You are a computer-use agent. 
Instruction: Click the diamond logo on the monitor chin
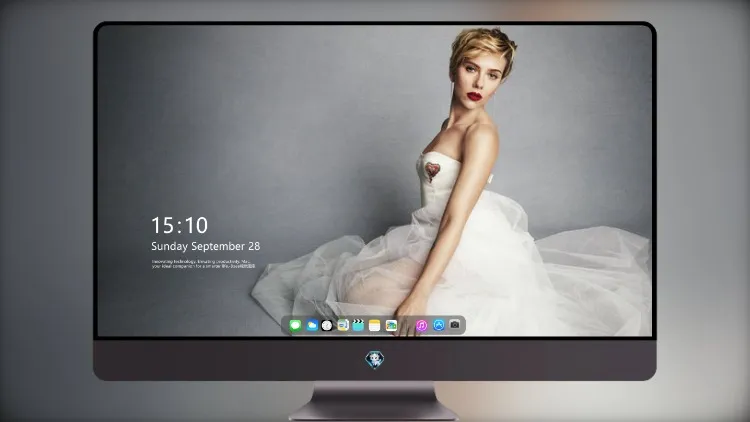click(375, 359)
